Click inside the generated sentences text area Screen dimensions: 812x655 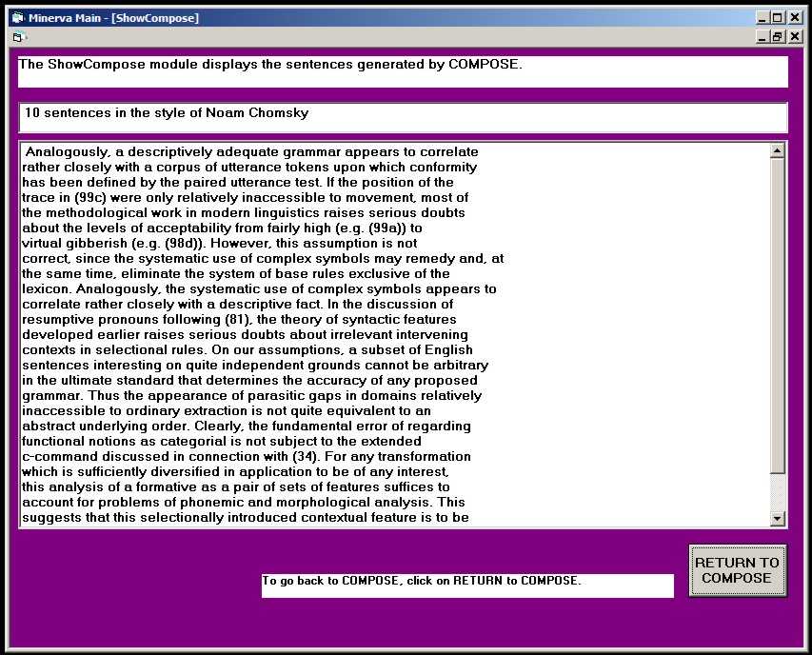click(381, 333)
